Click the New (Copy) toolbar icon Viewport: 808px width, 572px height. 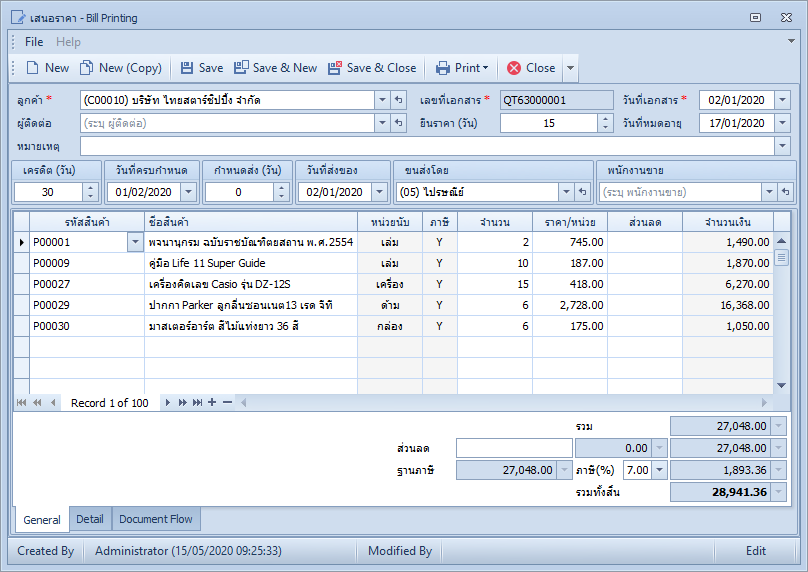point(87,68)
